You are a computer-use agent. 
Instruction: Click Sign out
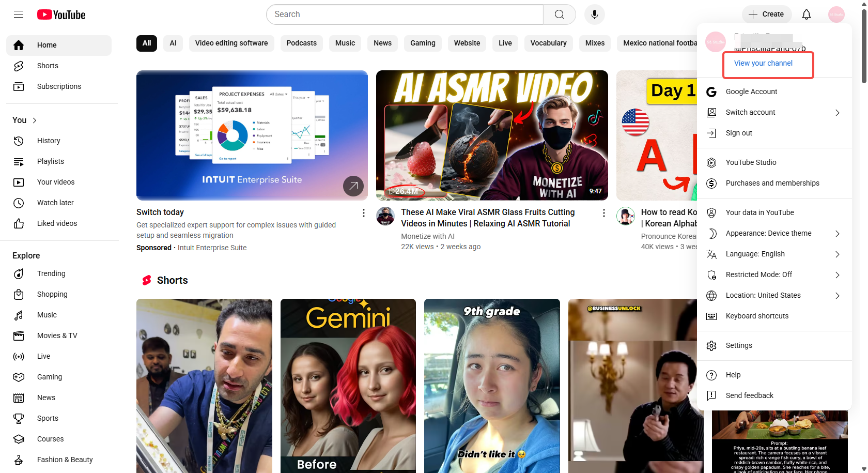click(x=774, y=133)
